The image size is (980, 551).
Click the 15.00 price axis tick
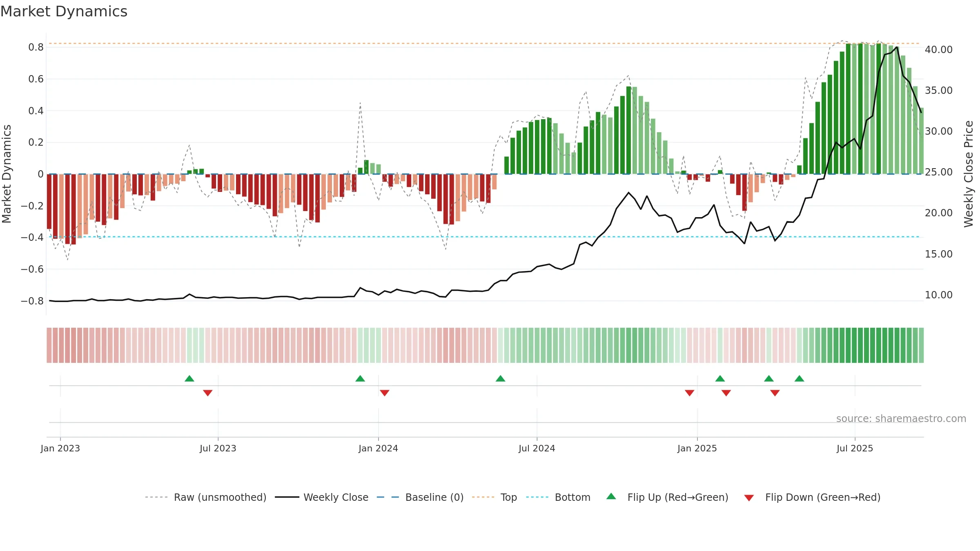pos(939,254)
